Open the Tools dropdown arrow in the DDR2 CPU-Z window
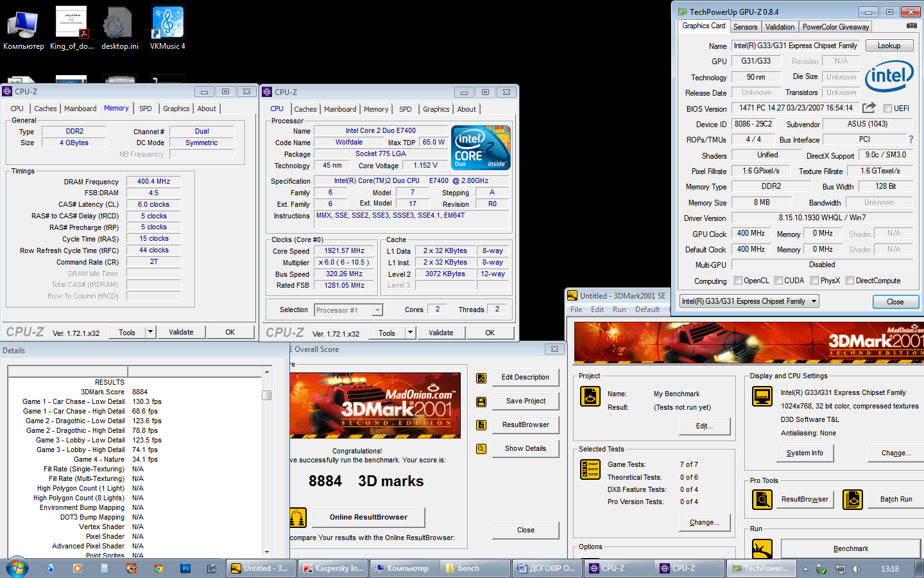This screenshot has height=578, width=924. (151, 332)
